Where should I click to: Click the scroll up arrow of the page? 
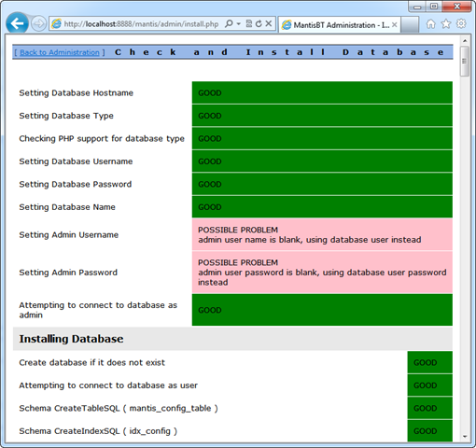coord(465,41)
